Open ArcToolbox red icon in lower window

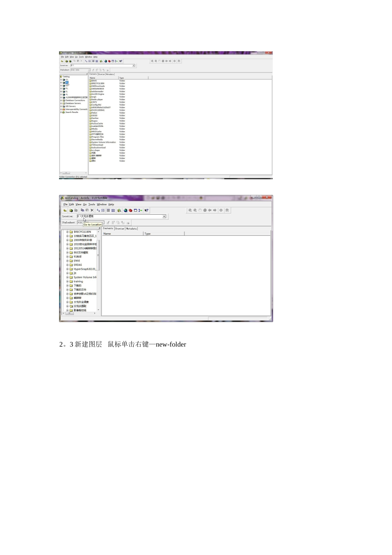[x=130, y=210]
